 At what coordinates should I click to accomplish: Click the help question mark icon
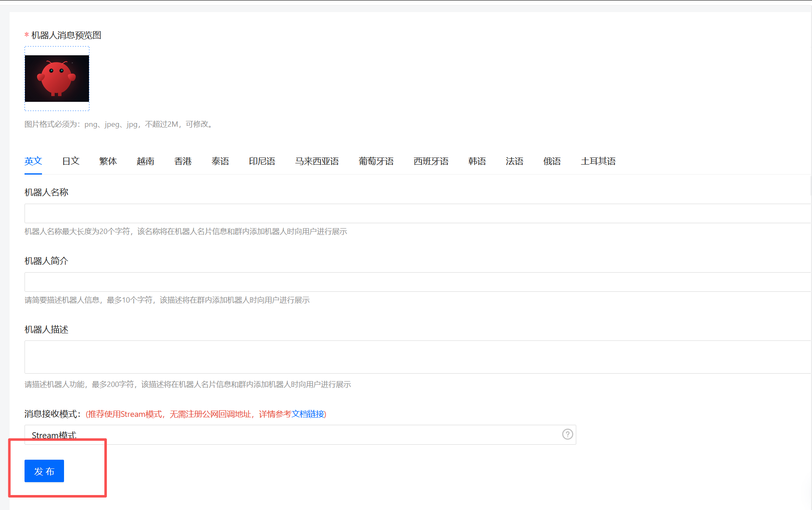click(568, 434)
